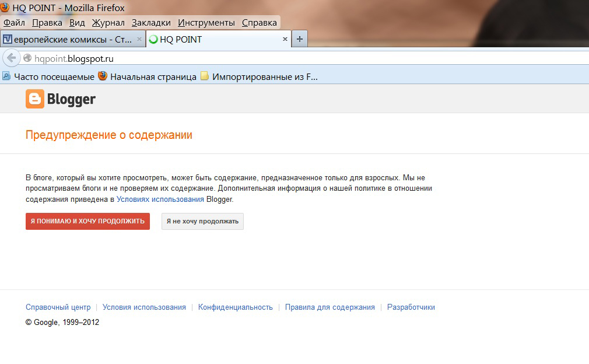Open the Разработчики footer link
This screenshot has height=364, width=589.
[x=411, y=307]
